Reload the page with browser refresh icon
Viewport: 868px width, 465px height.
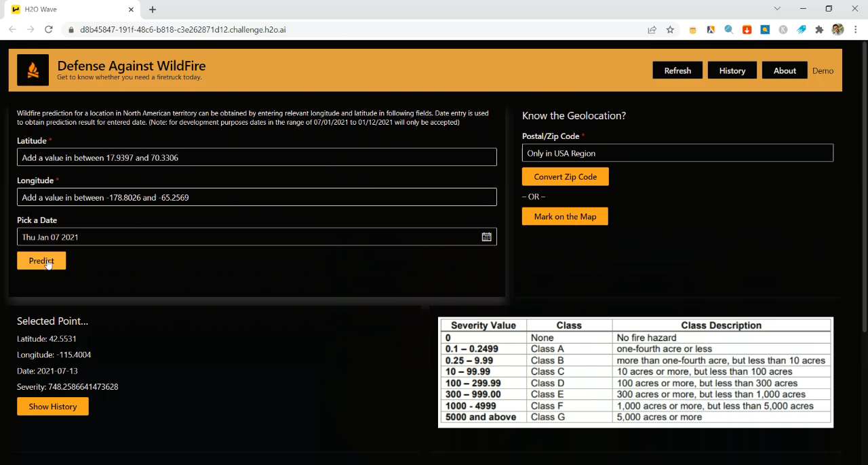[x=49, y=30]
